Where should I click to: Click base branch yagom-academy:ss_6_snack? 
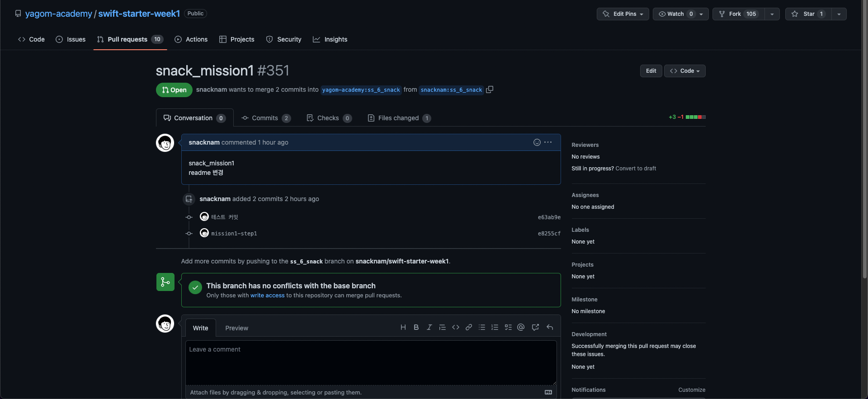pyautogui.click(x=361, y=90)
